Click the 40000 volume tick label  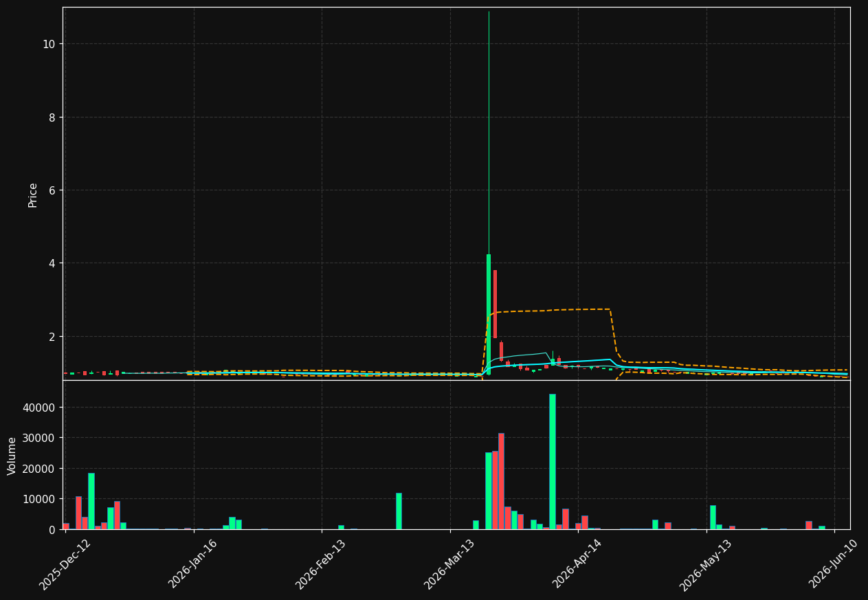(x=40, y=408)
